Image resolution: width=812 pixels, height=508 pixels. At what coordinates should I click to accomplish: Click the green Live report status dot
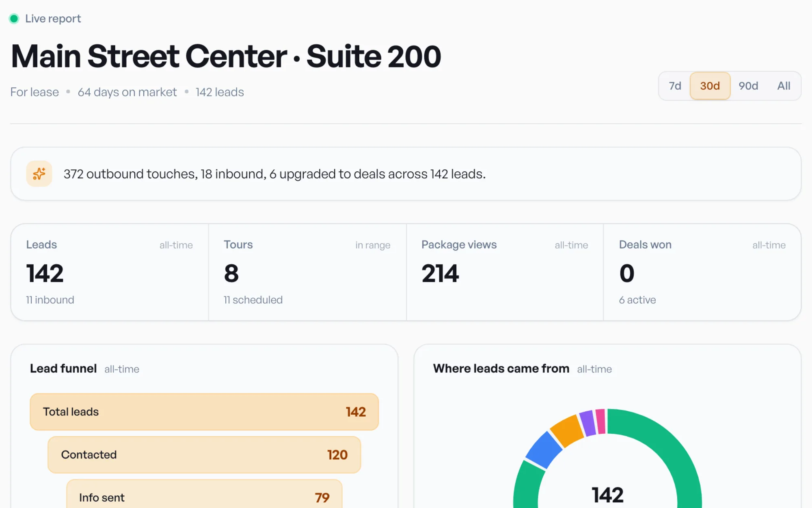click(x=14, y=19)
